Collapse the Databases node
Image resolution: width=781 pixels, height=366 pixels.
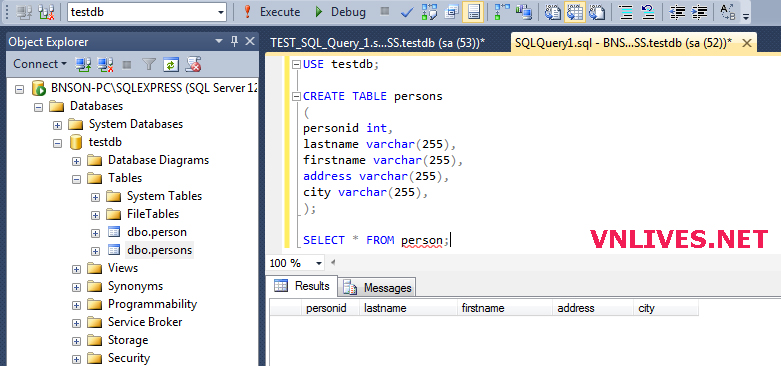pyautogui.click(x=39, y=107)
